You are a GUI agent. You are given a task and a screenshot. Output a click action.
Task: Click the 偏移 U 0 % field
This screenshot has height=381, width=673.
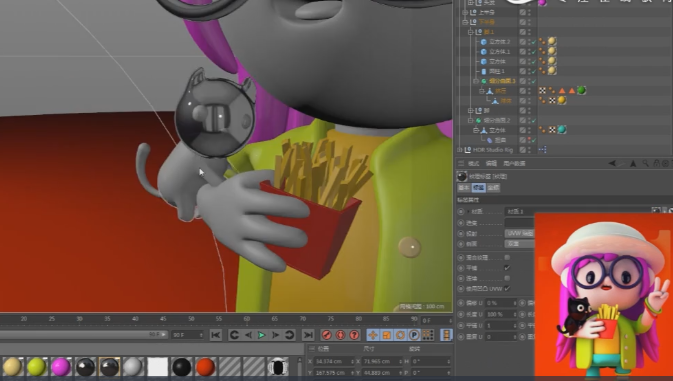[x=501, y=303]
